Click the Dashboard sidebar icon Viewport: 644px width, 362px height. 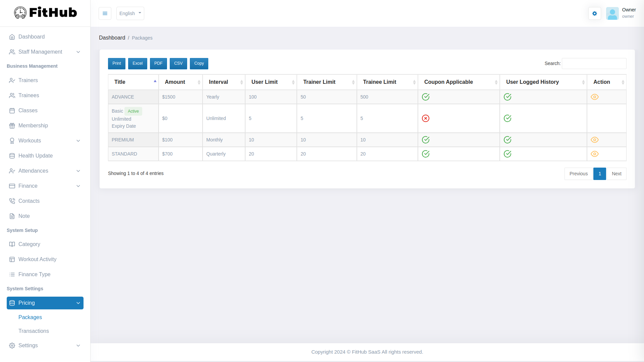click(x=12, y=37)
